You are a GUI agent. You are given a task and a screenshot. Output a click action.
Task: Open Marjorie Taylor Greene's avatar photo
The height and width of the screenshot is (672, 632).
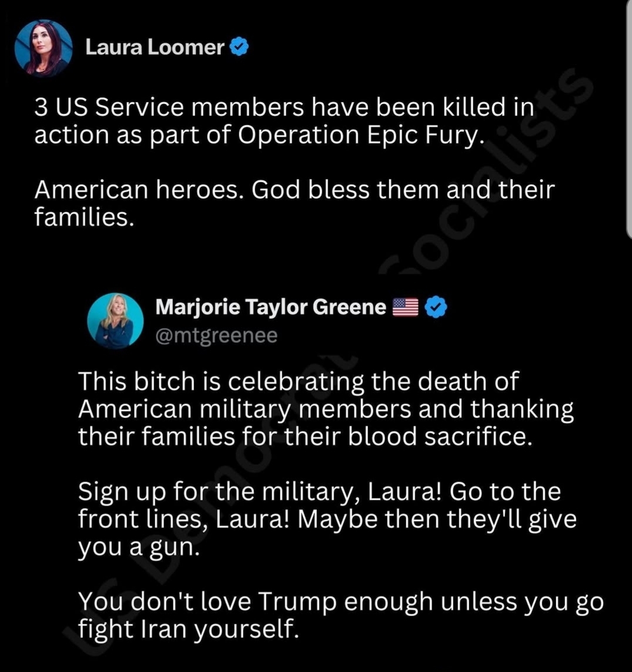point(115,320)
